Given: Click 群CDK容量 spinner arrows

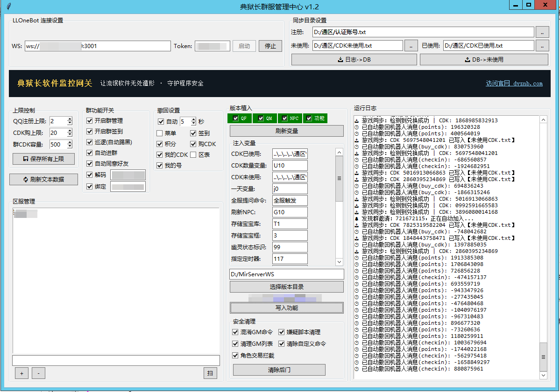Looking at the screenshot, I should point(70,145).
